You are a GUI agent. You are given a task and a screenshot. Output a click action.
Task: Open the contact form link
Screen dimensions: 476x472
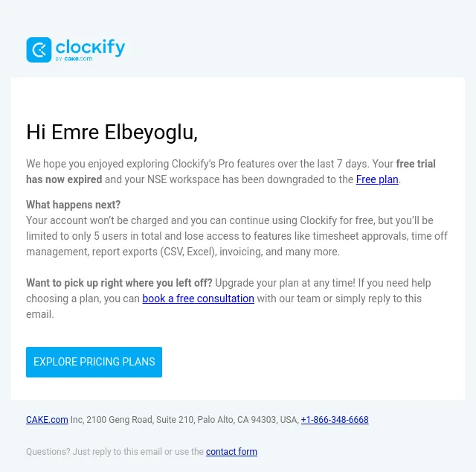tap(231, 452)
